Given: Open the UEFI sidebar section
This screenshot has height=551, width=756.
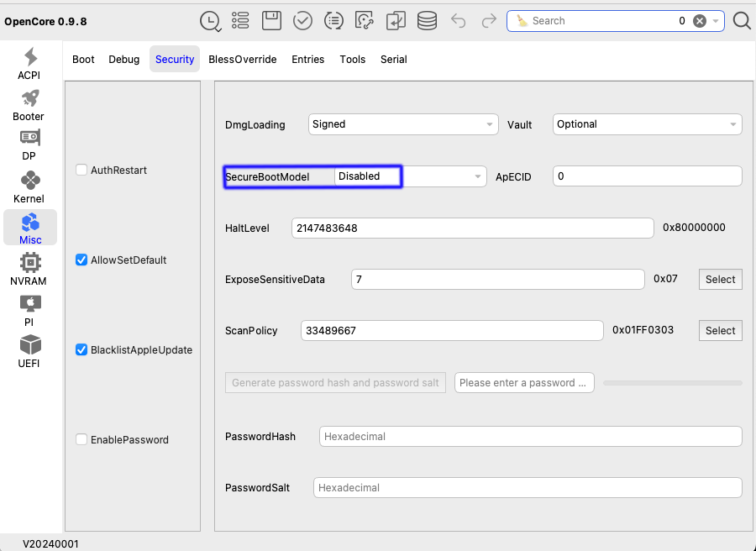Looking at the screenshot, I should click(29, 353).
